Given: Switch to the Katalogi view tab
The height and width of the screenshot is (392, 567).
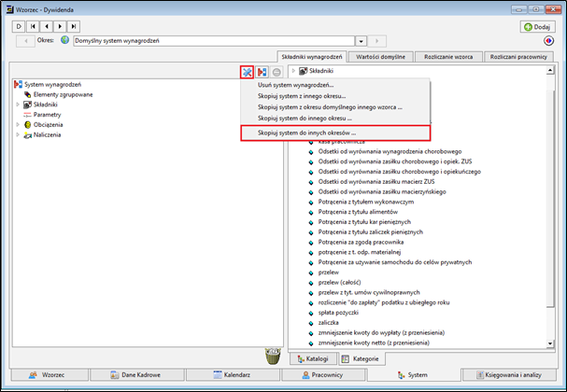Looking at the screenshot, I should (313, 358).
